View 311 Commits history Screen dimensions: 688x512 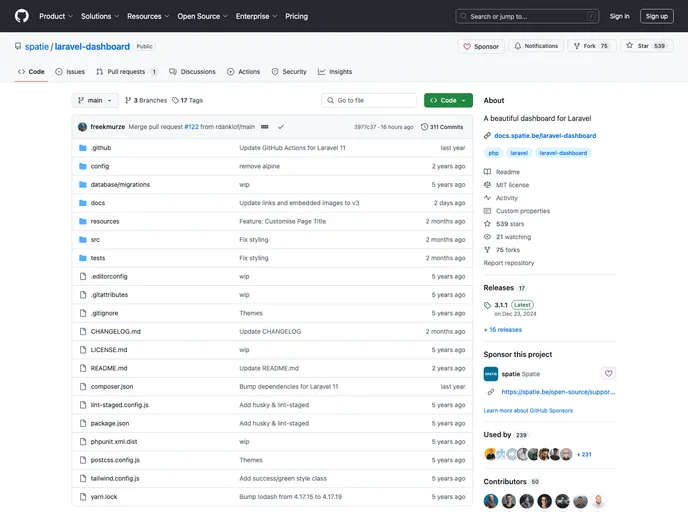tap(442, 127)
